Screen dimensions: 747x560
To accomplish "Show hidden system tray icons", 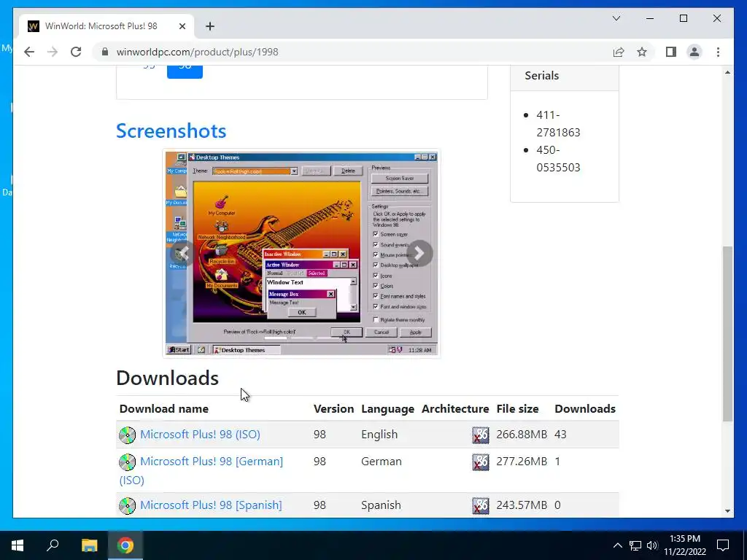I will (617, 545).
